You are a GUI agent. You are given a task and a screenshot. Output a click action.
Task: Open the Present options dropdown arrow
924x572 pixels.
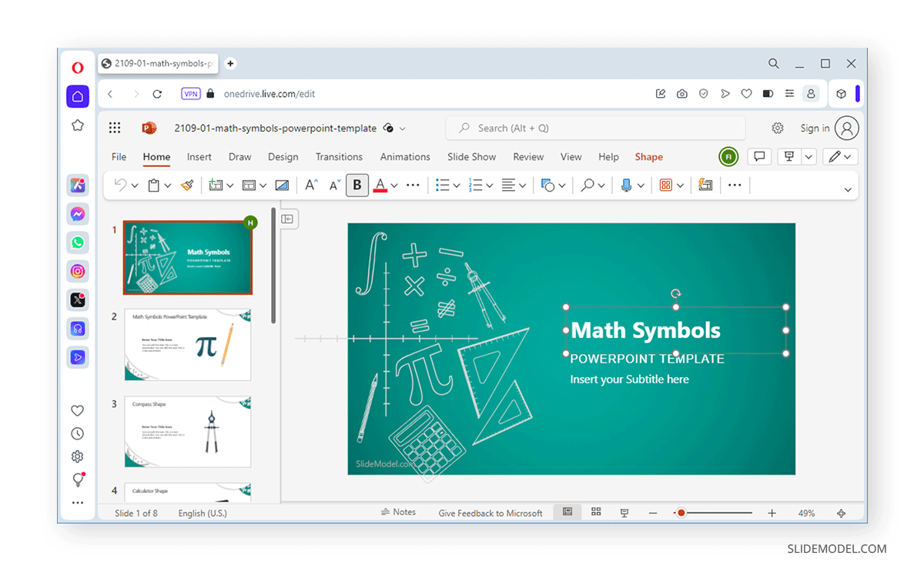[808, 157]
